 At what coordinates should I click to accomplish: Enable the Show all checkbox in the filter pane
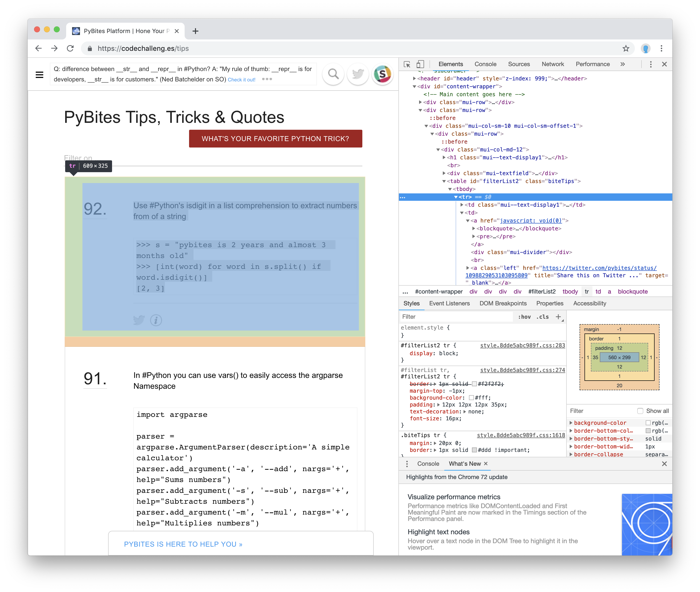pyautogui.click(x=640, y=410)
